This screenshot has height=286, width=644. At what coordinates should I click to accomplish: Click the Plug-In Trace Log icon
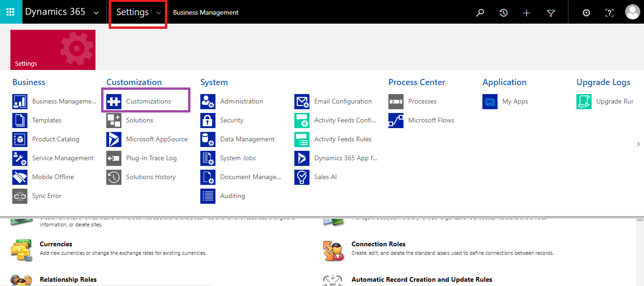[x=114, y=158]
